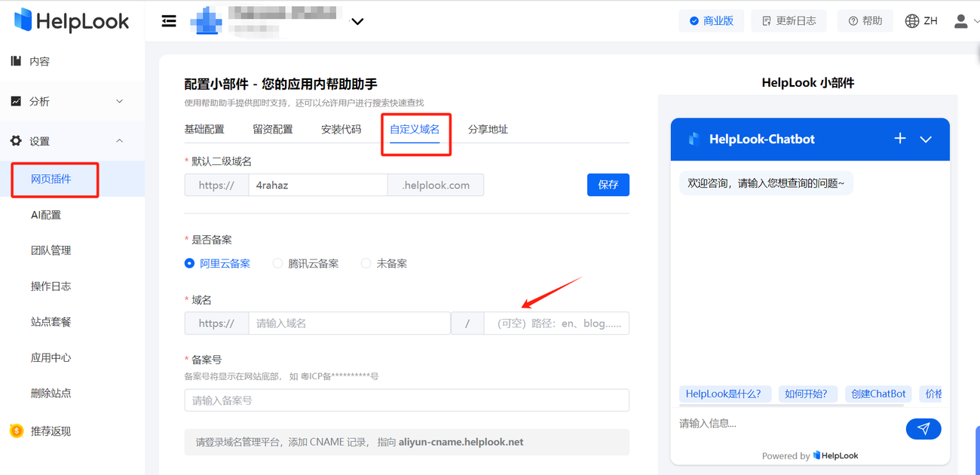This screenshot has width=980, height=475.
Task: Open the user account profile icon
Action: [x=960, y=21]
